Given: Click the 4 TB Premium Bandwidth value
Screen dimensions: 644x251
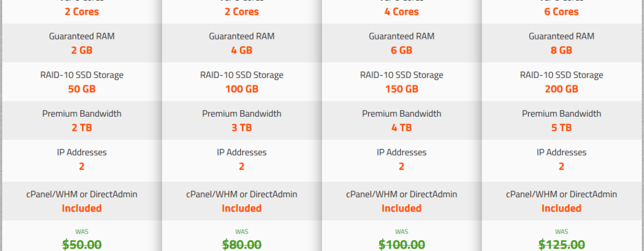Looking at the screenshot, I should tap(401, 127).
